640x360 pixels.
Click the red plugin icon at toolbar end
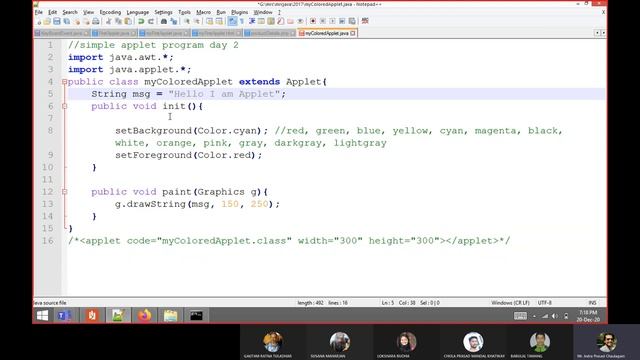tap(365, 21)
